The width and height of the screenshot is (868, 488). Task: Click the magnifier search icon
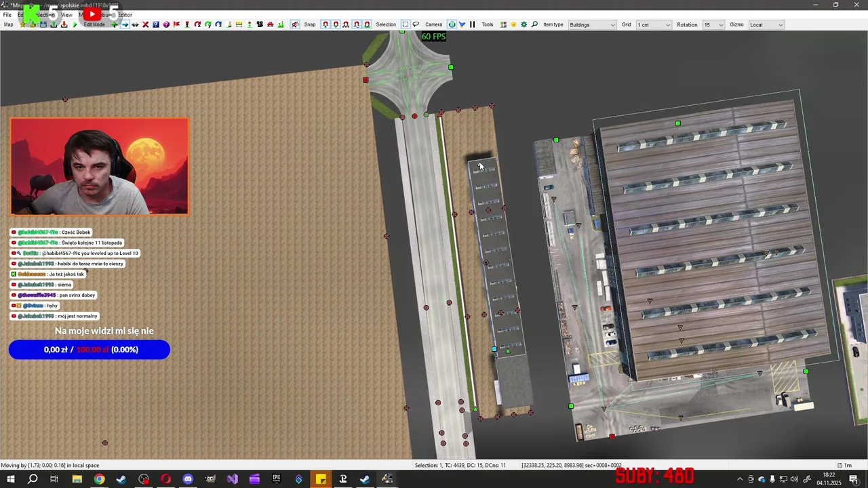pyautogui.click(x=534, y=24)
